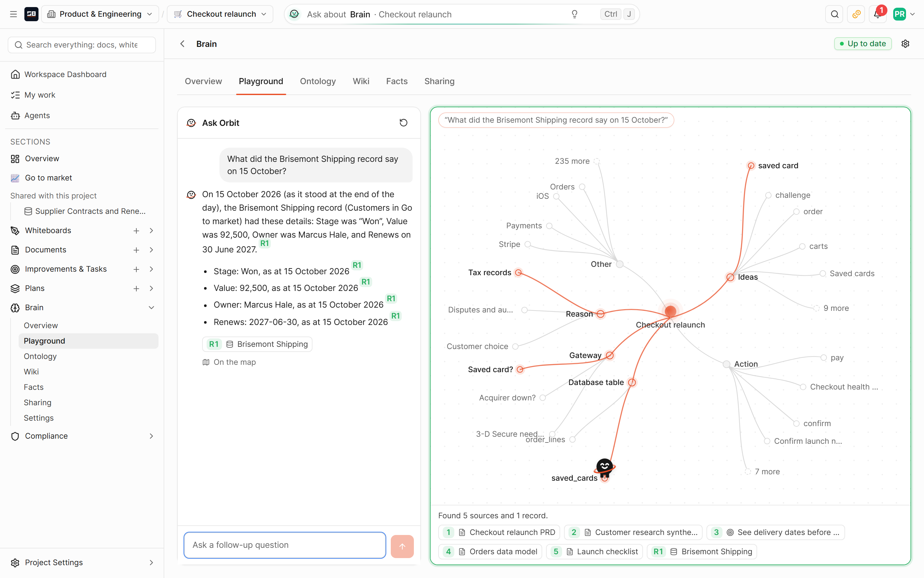Open the hamburger menu icon
Screen dimensions: 924x578
click(x=13, y=14)
